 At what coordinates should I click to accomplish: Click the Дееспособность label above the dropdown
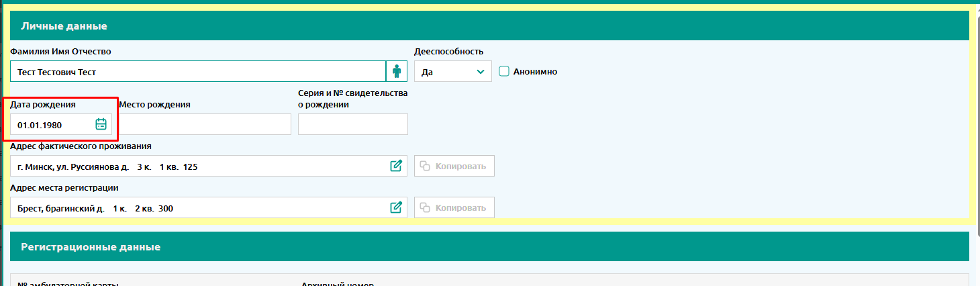click(x=448, y=52)
